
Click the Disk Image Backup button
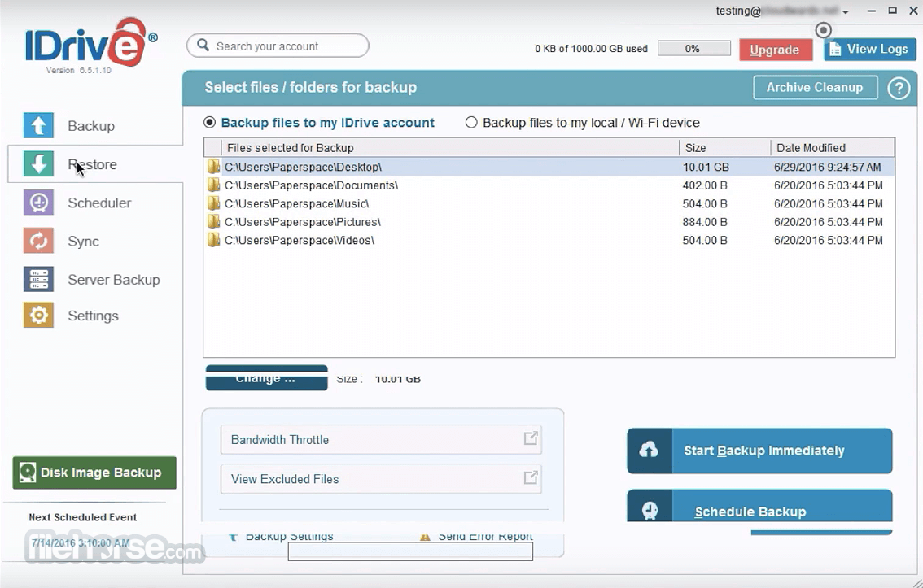[94, 473]
